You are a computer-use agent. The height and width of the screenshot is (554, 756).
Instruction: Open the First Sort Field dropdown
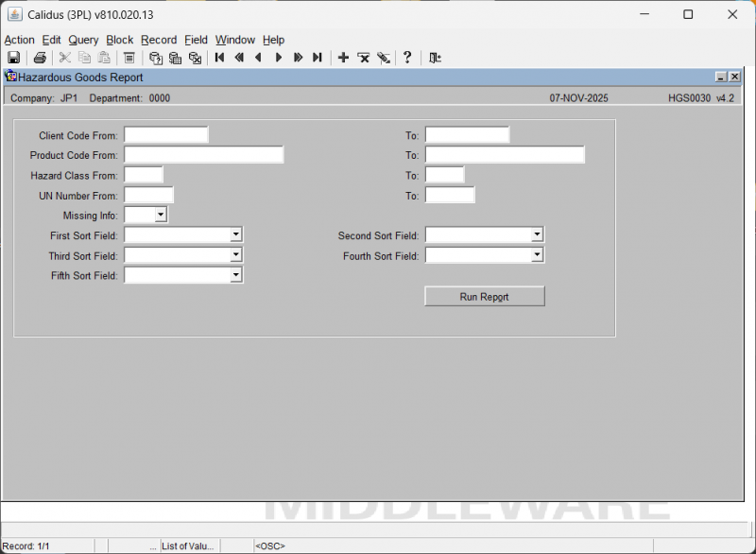236,234
